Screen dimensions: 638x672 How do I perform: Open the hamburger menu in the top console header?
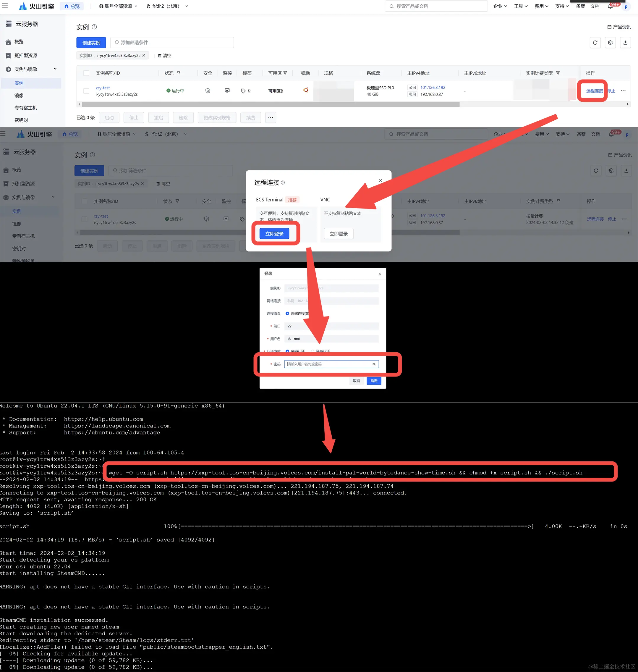coord(5,6)
